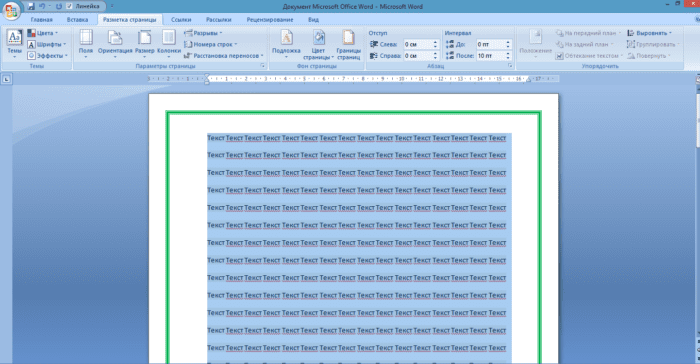Open Ориентация page orientation options
This screenshot has width=700, height=364.
(115, 43)
